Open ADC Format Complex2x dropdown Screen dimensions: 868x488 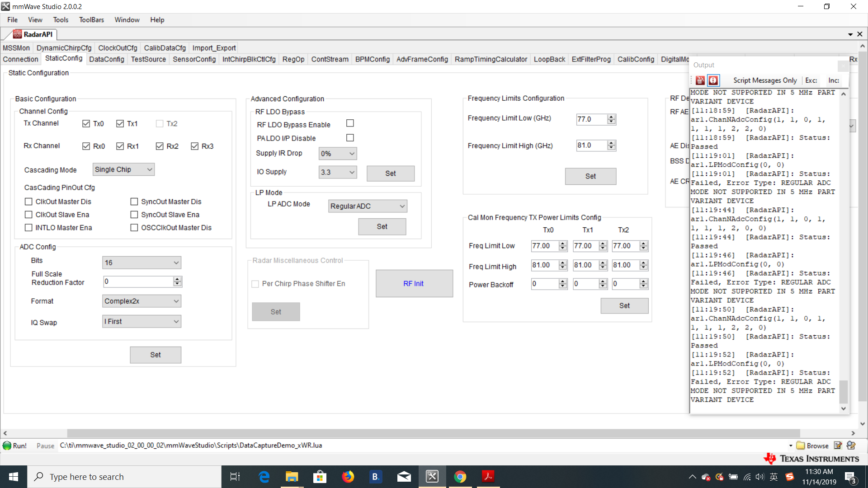point(142,301)
